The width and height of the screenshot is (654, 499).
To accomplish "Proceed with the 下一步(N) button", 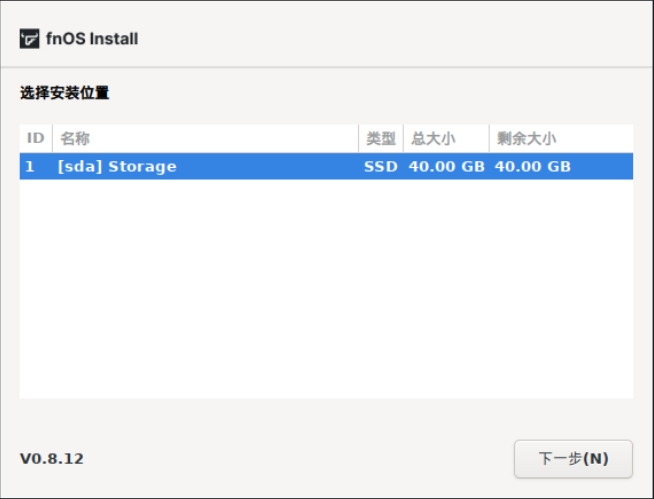I will point(574,459).
